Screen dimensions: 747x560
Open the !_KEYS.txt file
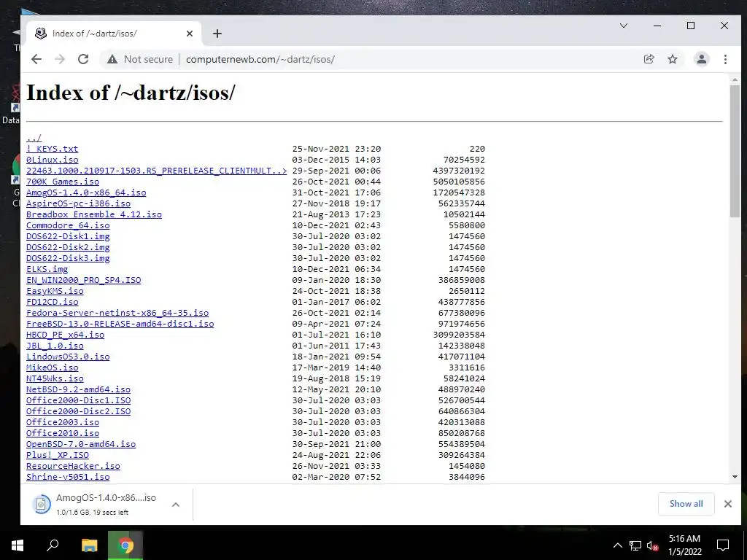pyautogui.click(x=52, y=149)
